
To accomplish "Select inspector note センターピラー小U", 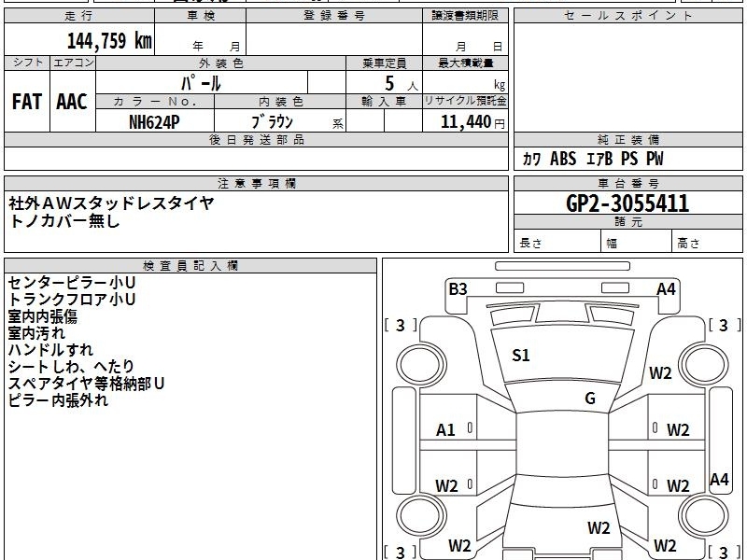I will [x=72, y=283].
